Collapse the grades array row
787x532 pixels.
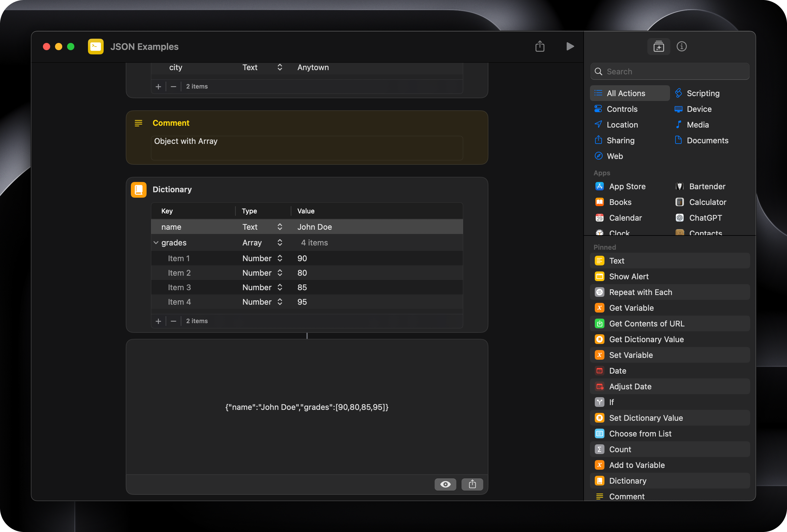pos(156,243)
